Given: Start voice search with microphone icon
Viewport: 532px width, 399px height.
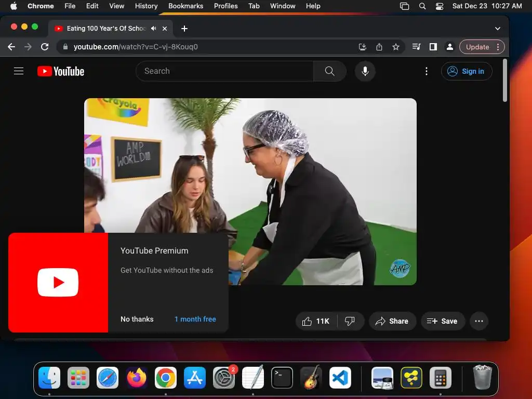Looking at the screenshot, I should coord(365,71).
